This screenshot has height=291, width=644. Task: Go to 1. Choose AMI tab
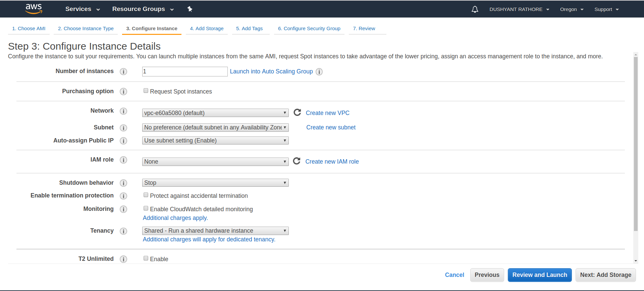coord(29,28)
